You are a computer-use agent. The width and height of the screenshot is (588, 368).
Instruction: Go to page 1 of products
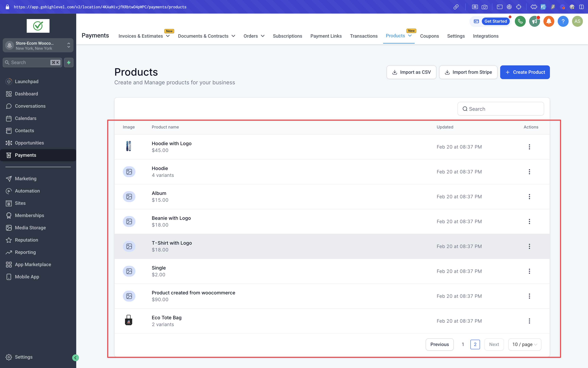click(463, 344)
